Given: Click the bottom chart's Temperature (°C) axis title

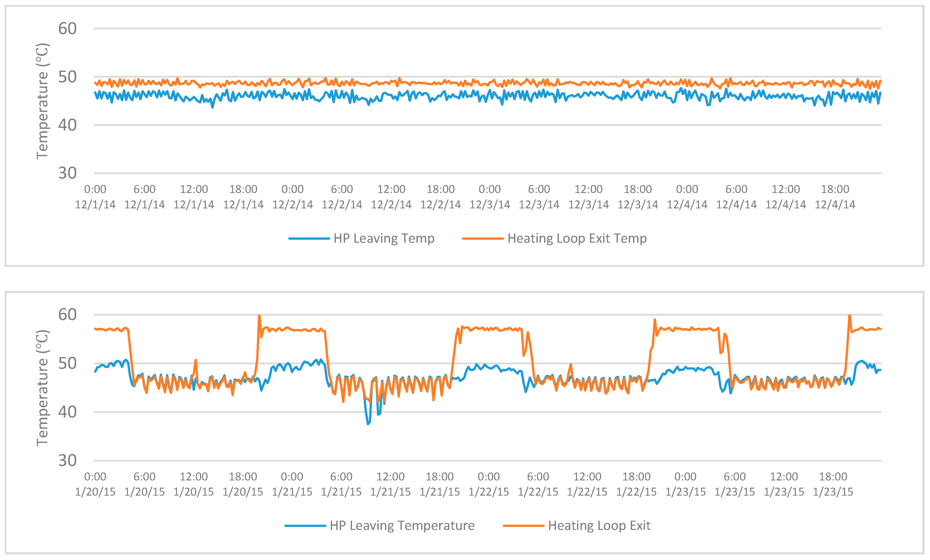Looking at the screenshot, I should click(42, 388).
